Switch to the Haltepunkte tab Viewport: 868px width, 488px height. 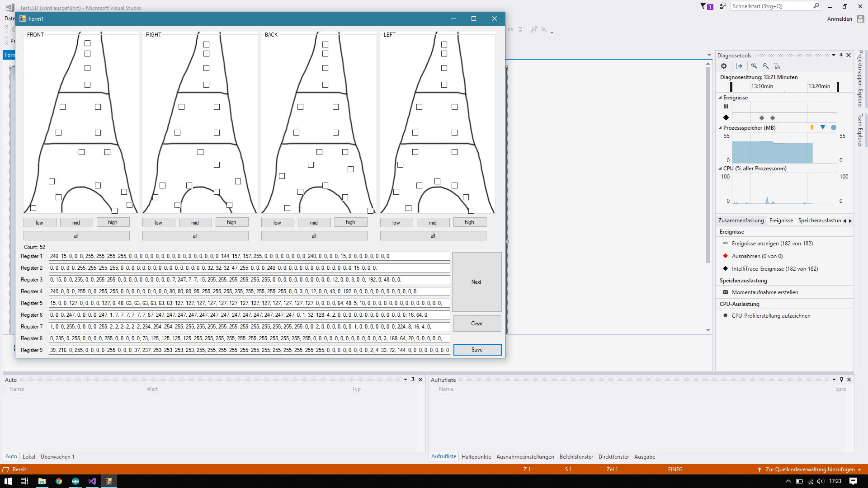[476, 457]
